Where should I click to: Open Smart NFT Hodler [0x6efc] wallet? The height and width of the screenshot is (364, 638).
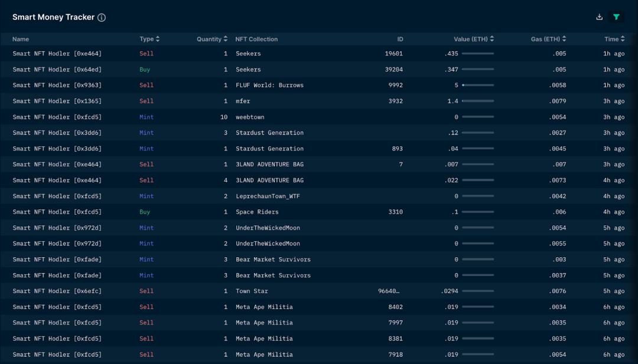point(57,291)
